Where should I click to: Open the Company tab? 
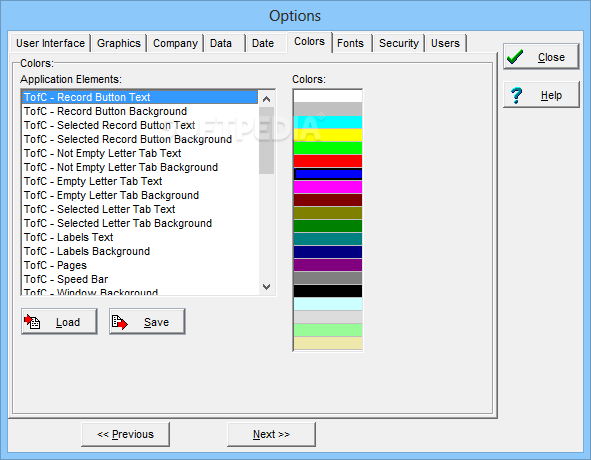[x=175, y=43]
